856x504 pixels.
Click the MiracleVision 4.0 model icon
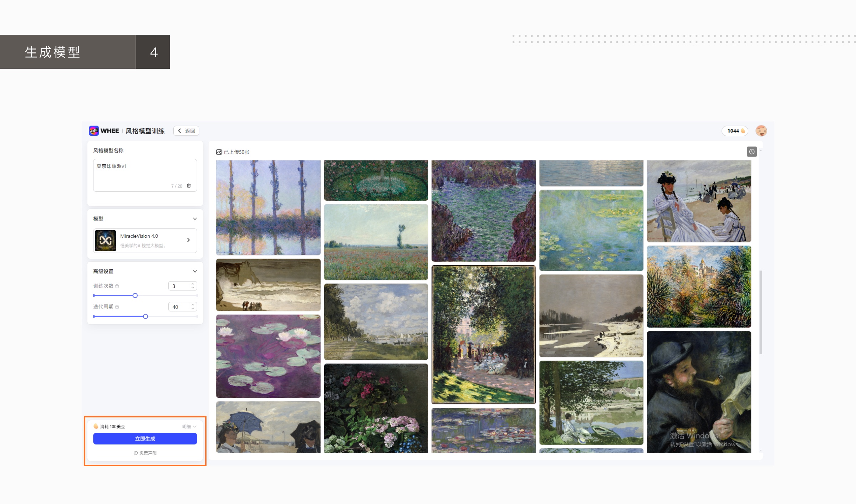105,241
